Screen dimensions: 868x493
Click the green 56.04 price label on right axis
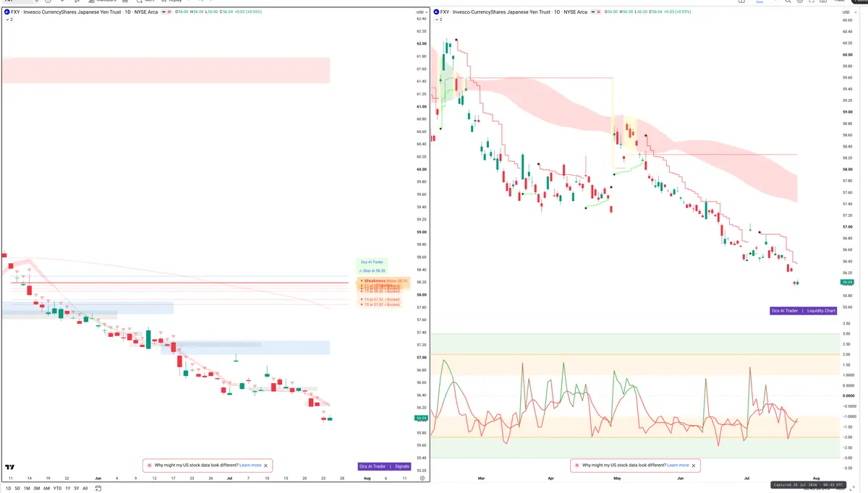[x=846, y=281]
